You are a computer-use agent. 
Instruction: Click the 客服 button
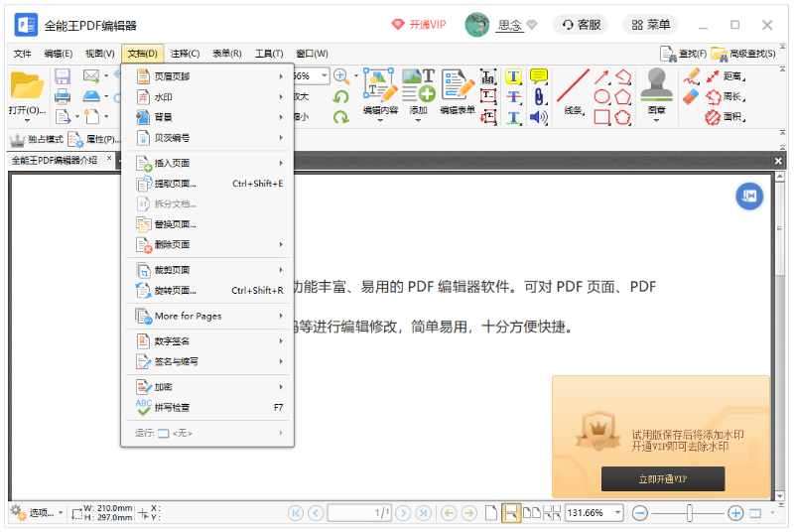click(x=581, y=25)
